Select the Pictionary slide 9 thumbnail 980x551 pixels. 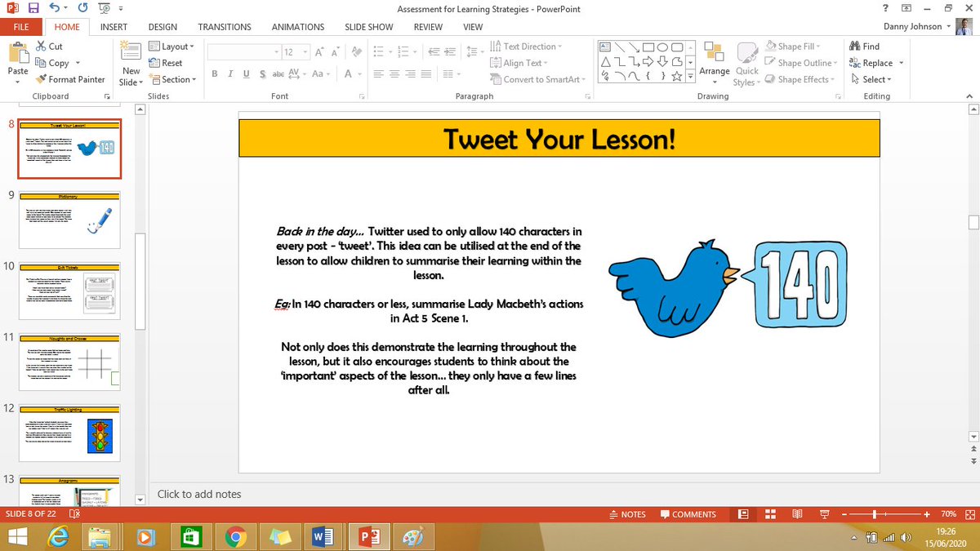click(69, 220)
